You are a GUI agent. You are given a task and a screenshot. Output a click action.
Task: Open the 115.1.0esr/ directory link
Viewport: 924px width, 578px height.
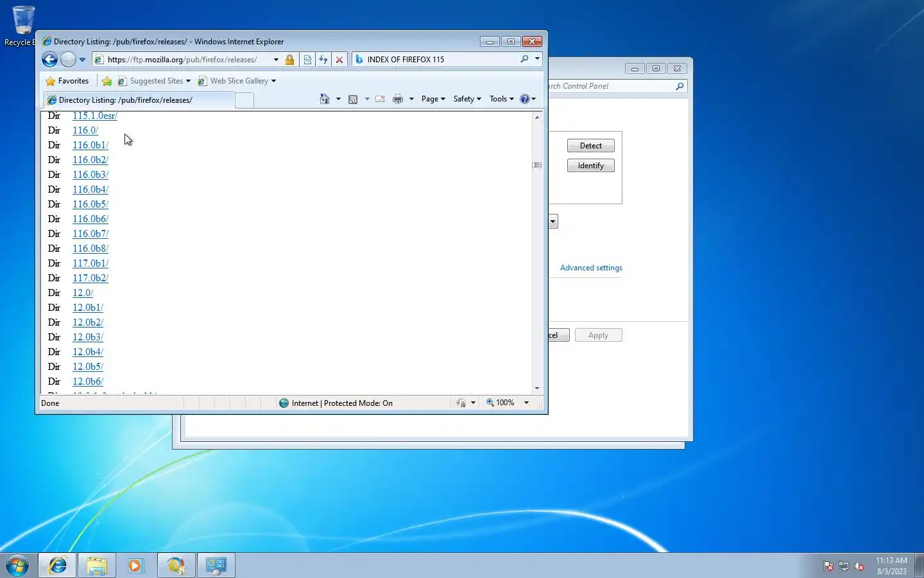(x=95, y=116)
